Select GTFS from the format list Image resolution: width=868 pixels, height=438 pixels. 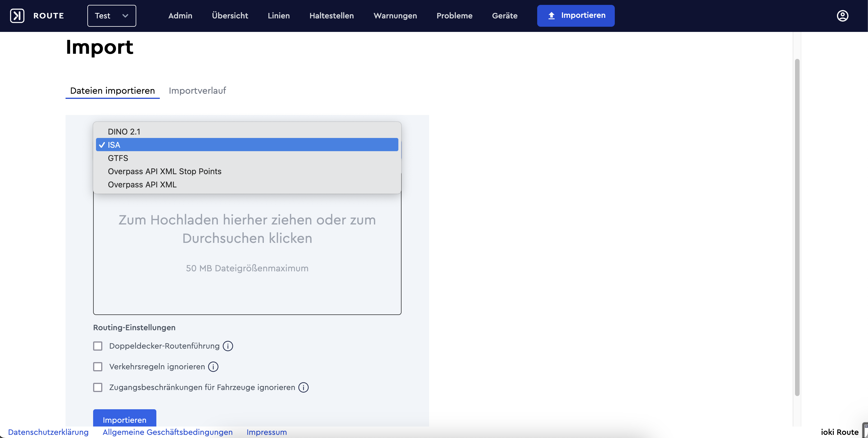click(x=118, y=158)
